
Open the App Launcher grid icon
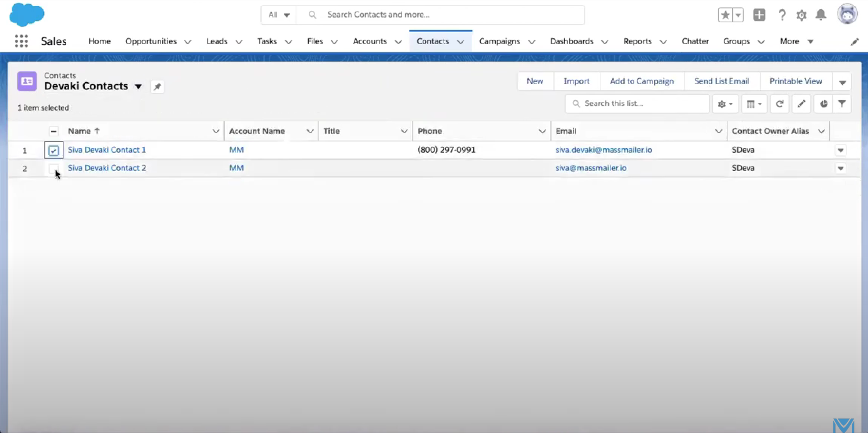coord(22,41)
